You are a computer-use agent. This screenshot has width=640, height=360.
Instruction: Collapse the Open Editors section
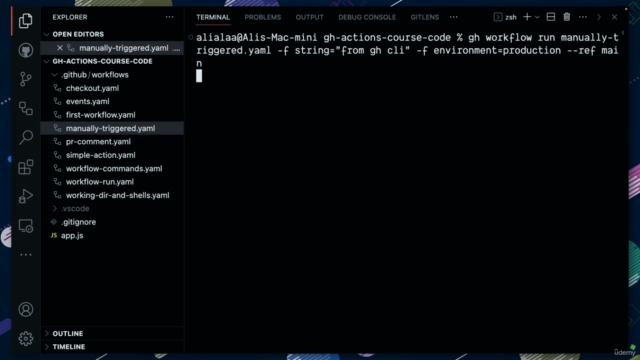[x=78, y=34]
